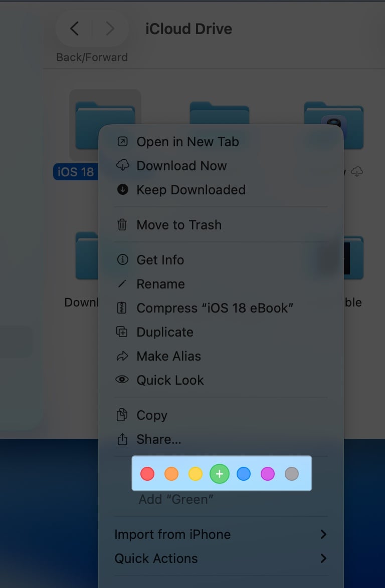
Task: Expand Quick Actions submenu
Action: [x=221, y=558]
